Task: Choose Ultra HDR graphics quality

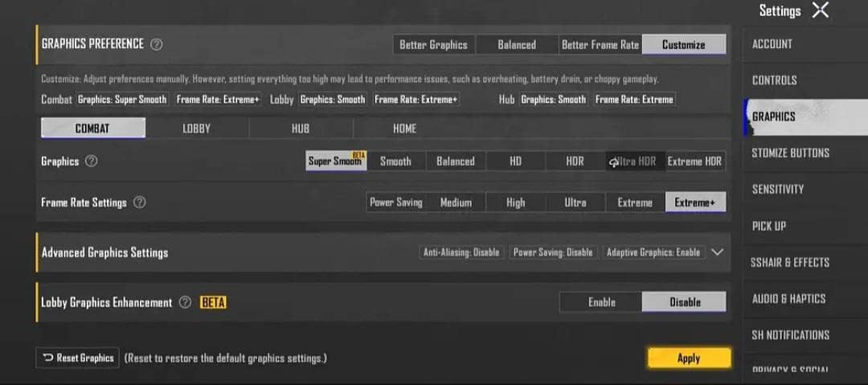Action: pos(635,162)
